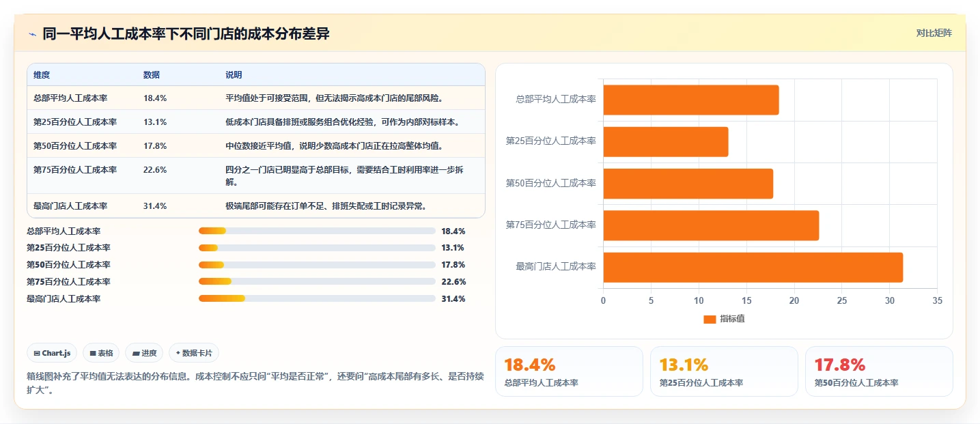
Task: Click the description starting 中位数接近平均值
Action: tap(335, 146)
